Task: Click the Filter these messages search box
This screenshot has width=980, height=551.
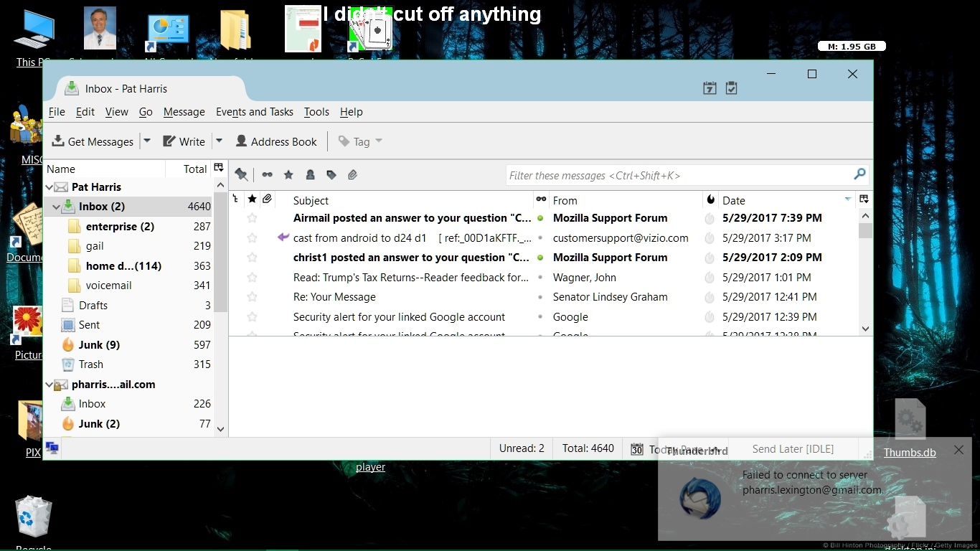Action: (678, 175)
